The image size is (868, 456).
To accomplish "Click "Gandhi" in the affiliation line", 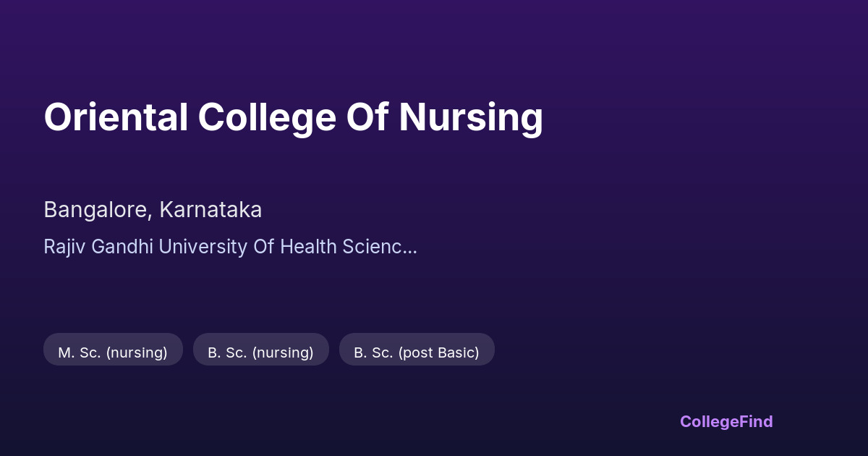I will pyautogui.click(x=119, y=247).
